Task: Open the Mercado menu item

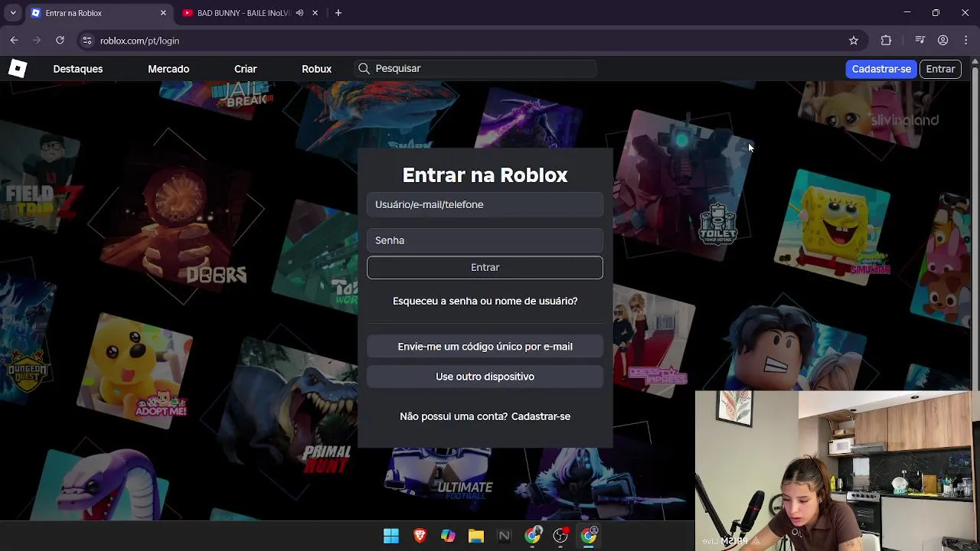Action: (168, 69)
